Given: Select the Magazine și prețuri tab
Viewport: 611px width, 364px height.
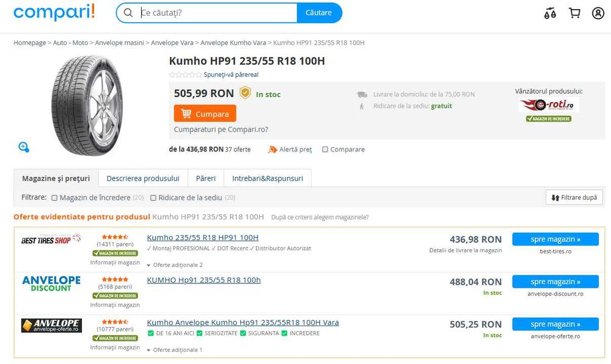Looking at the screenshot, I should point(56,178).
